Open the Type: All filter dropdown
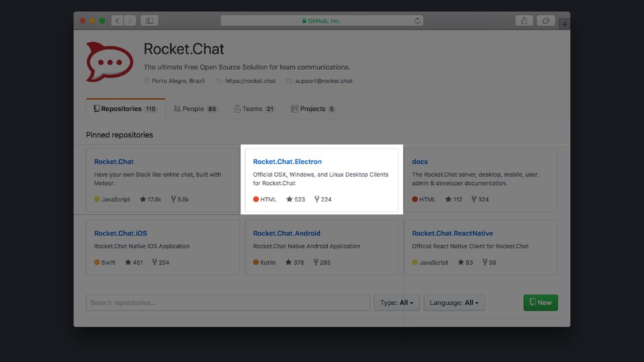644x362 pixels. (x=397, y=302)
